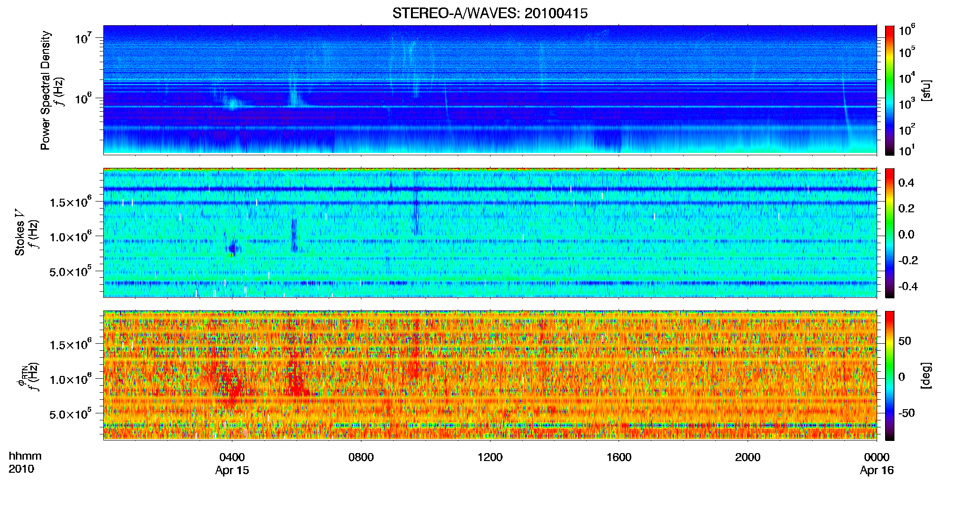Click the 0800 time tick label

[361, 457]
